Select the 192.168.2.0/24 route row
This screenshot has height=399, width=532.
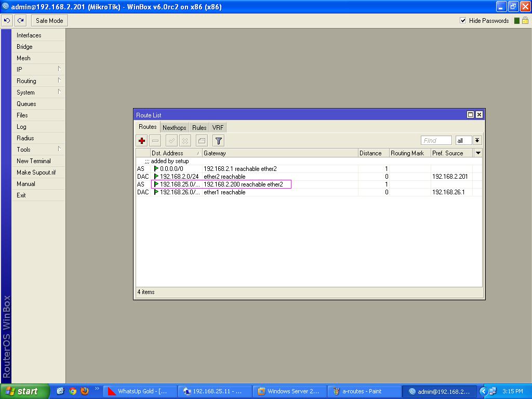click(x=309, y=177)
